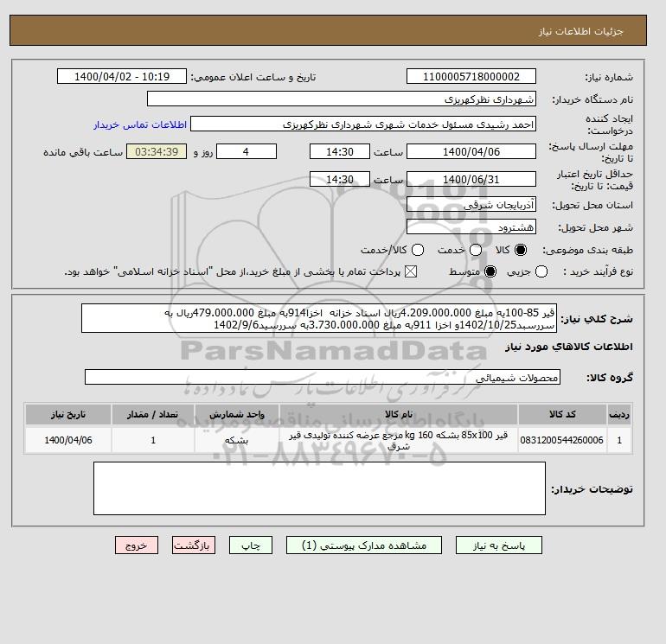Click the goods group field محصولات شیمیائی
This screenshot has width=666, height=644.
[323, 377]
